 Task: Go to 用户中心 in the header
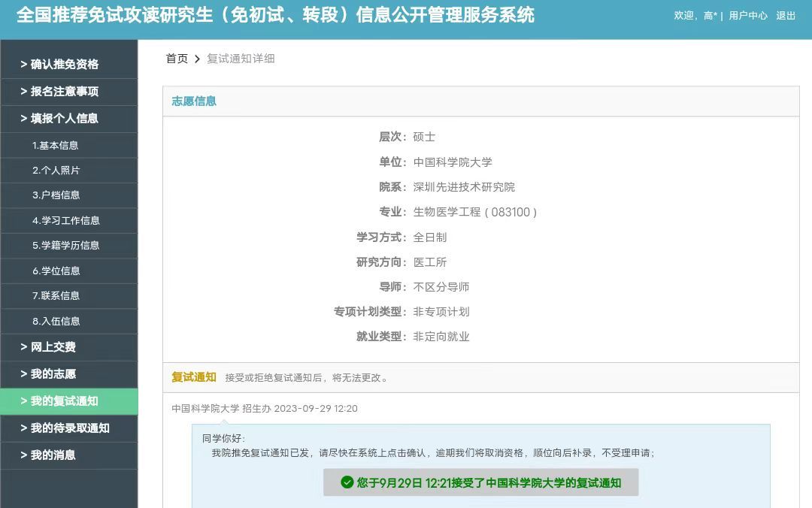click(748, 16)
